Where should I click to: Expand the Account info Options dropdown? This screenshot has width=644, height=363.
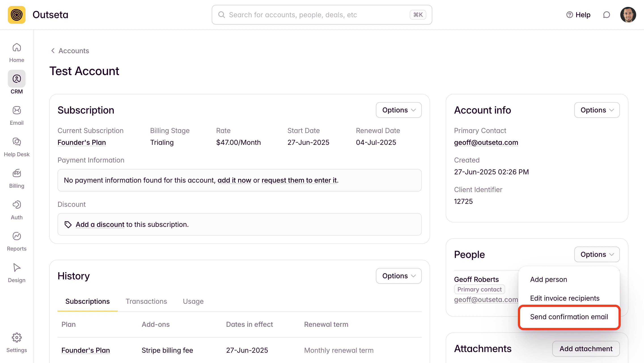coord(597,110)
